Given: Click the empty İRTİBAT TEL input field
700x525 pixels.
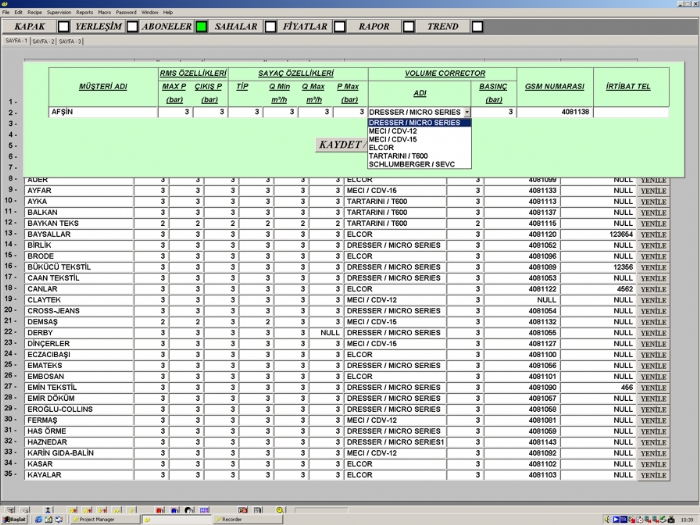Looking at the screenshot, I should pos(631,112).
